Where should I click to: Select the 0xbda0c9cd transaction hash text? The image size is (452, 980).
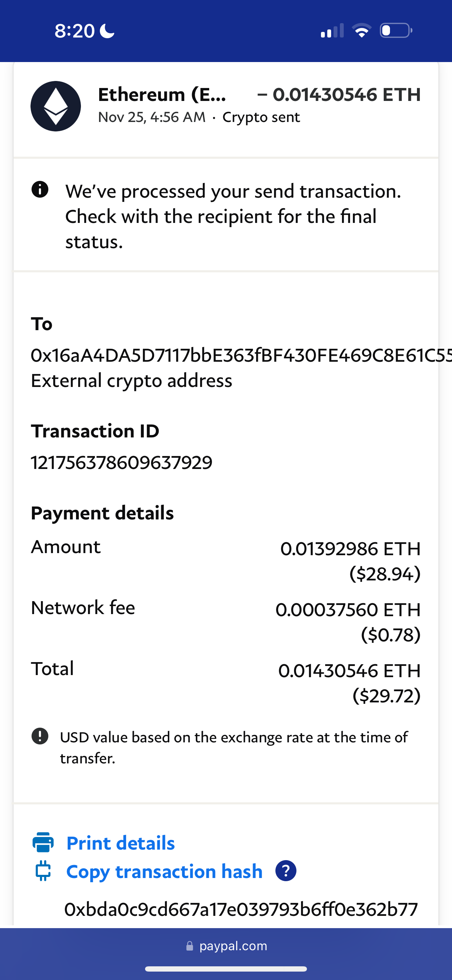pos(241,909)
